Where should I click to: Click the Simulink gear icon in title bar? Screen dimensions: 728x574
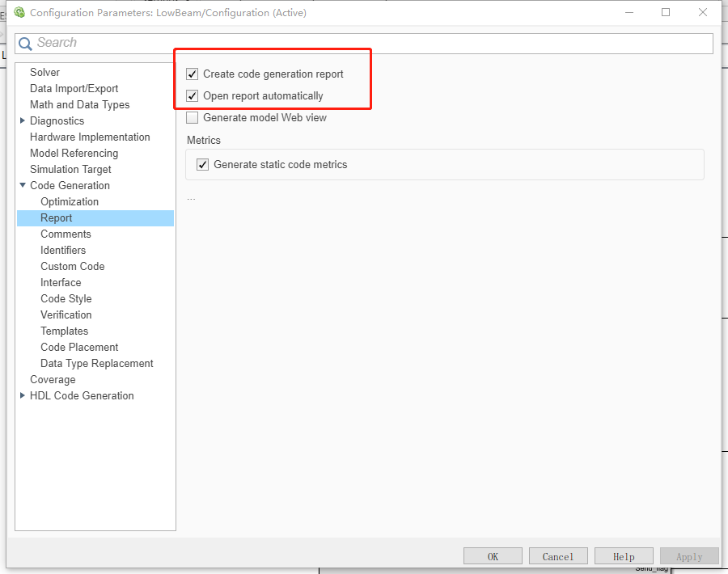(19, 12)
